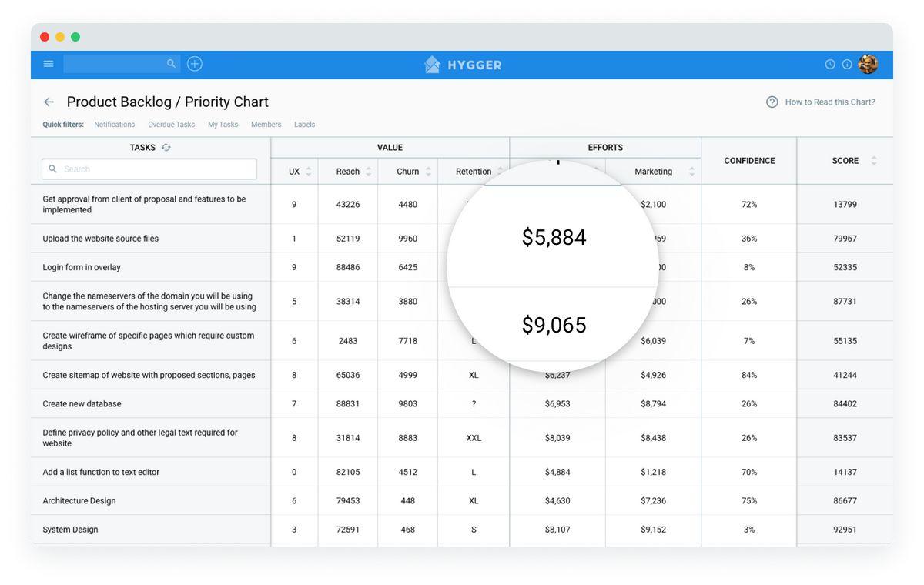The image size is (924, 585).
Task: Click the back arrow beside Product Backlog
Action: [49, 102]
